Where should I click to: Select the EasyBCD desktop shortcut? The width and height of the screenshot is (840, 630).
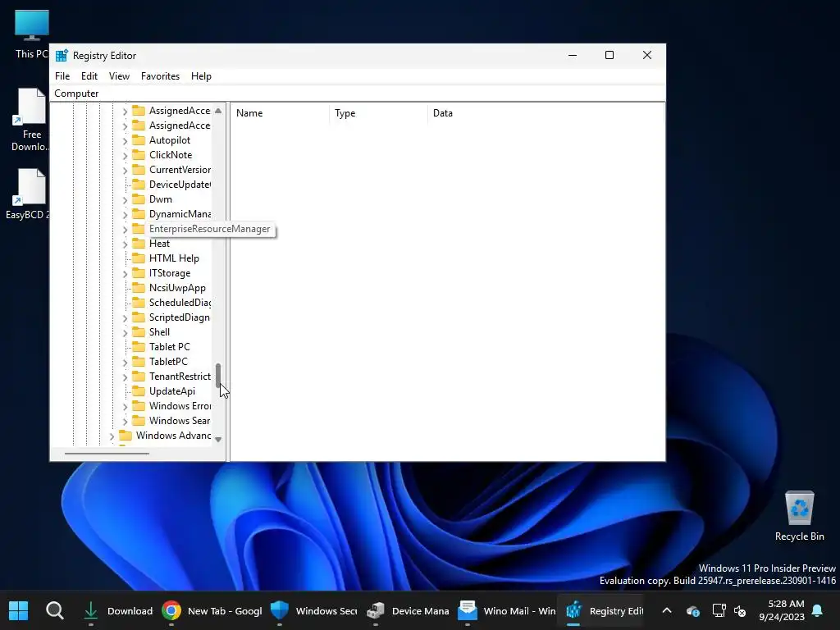28,194
